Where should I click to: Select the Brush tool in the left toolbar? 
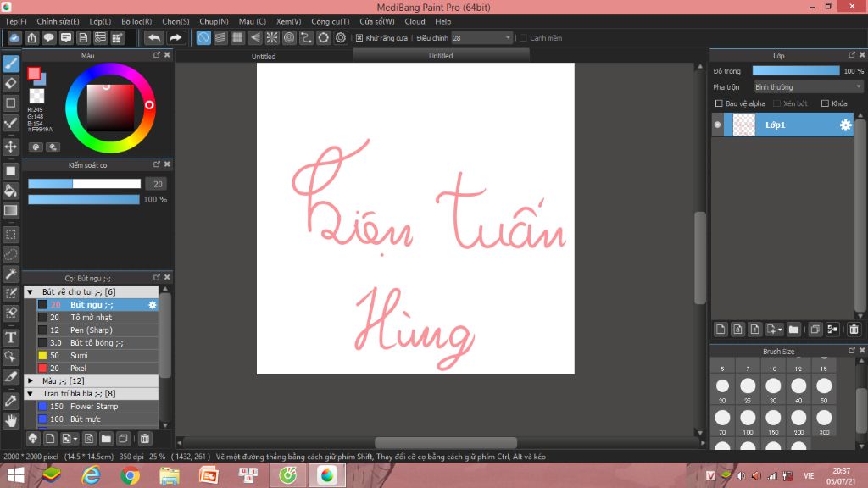click(10, 64)
